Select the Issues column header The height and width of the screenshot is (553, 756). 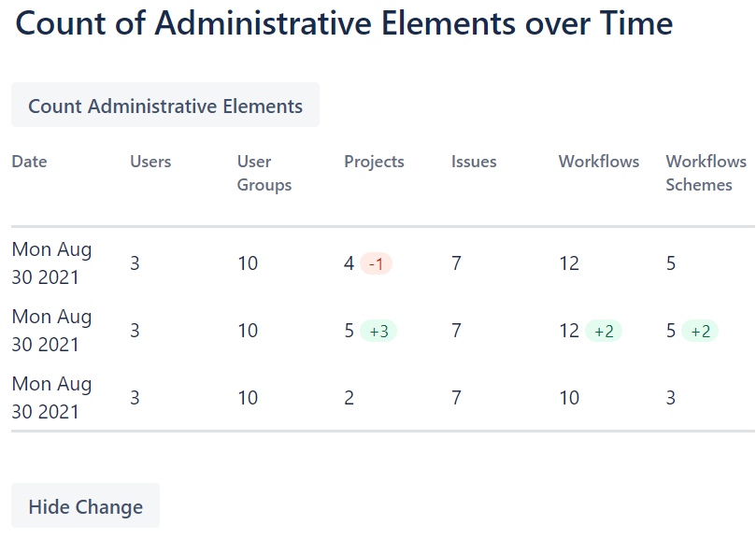point(474,162)
